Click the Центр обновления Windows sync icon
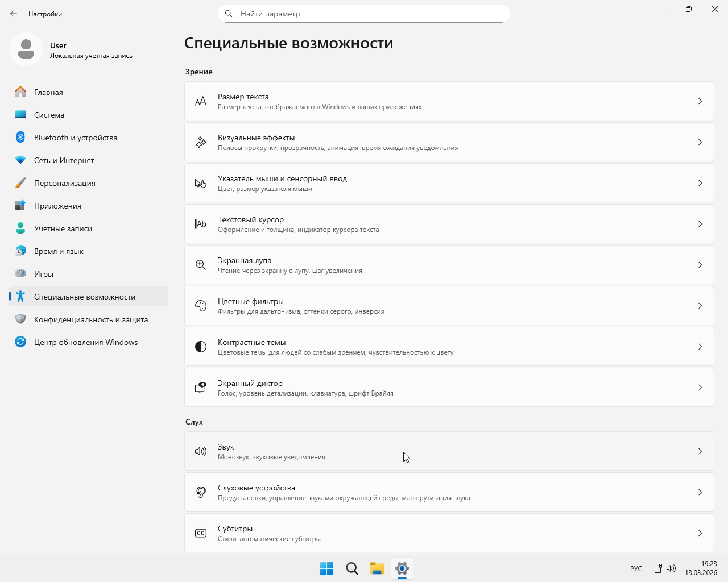 tap(20, 342)
